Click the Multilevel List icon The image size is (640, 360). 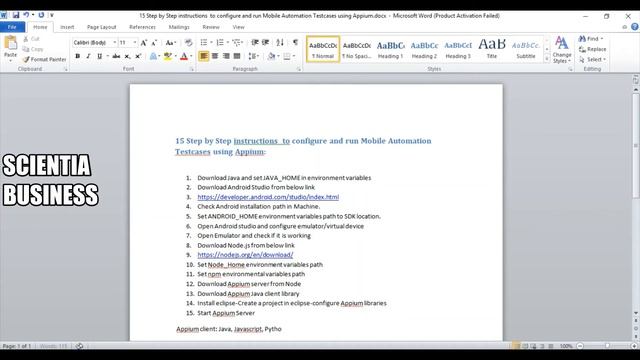pos(236,42)
